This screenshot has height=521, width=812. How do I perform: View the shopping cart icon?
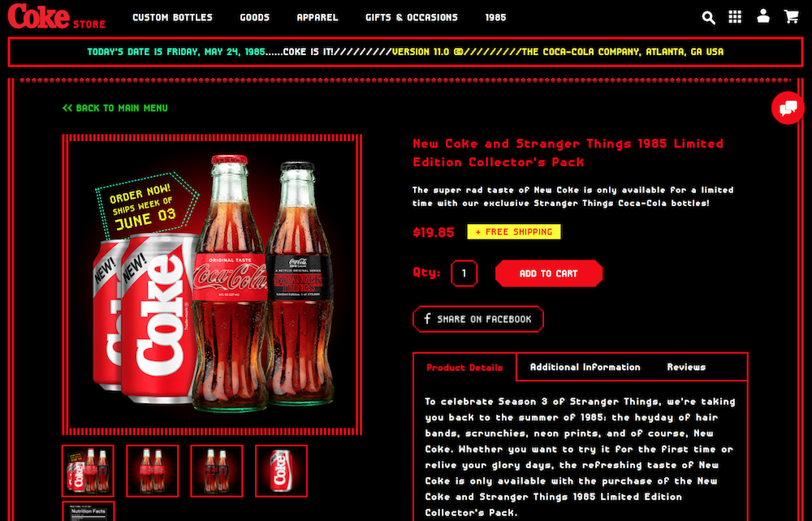tap(791, 16)
